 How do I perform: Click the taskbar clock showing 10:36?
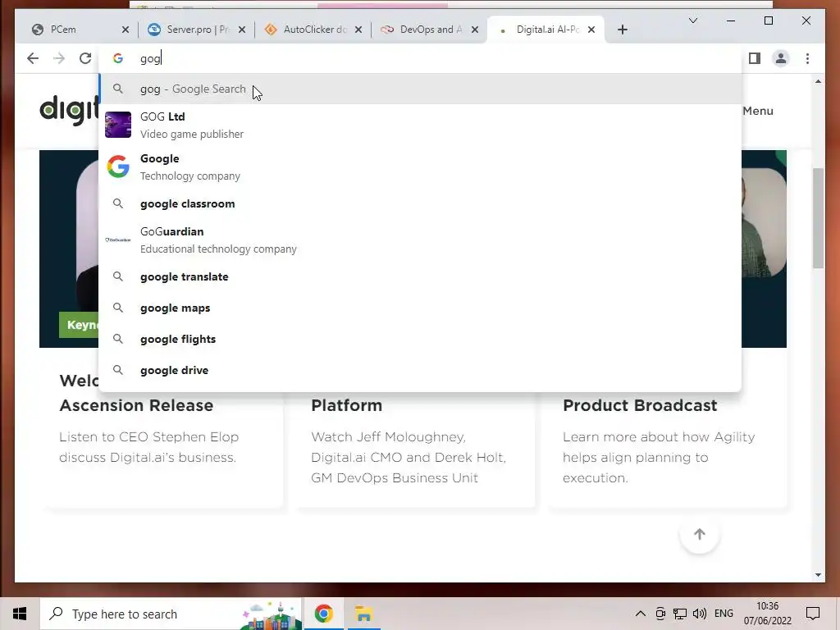tap(767, 614)
